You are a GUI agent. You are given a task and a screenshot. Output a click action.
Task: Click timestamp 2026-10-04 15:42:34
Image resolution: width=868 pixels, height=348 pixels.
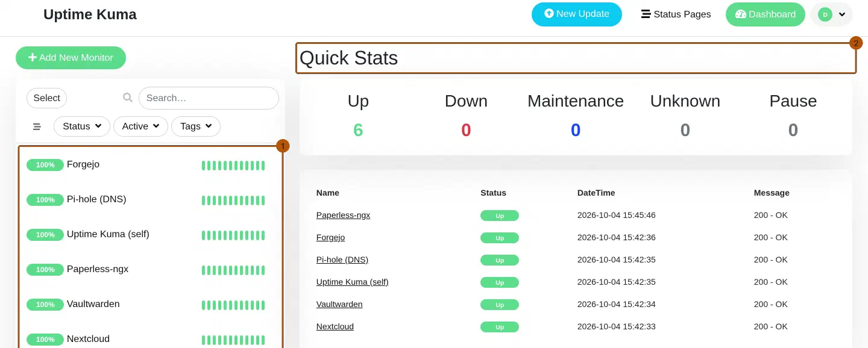point(617,304)
